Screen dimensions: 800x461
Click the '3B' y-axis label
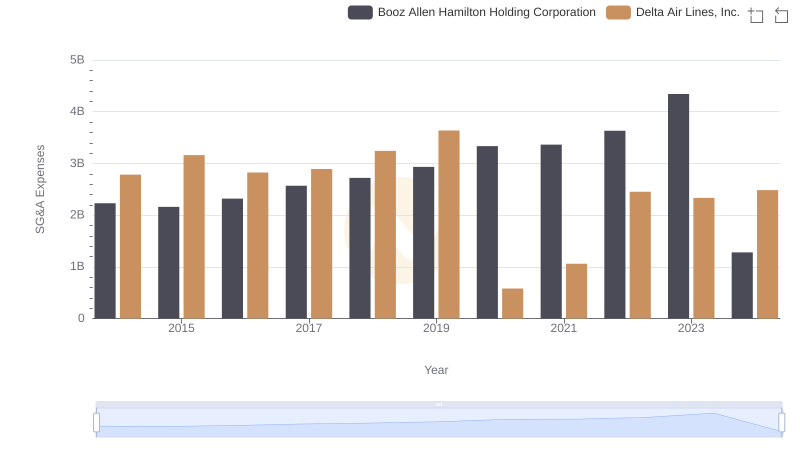click(78, 163)
